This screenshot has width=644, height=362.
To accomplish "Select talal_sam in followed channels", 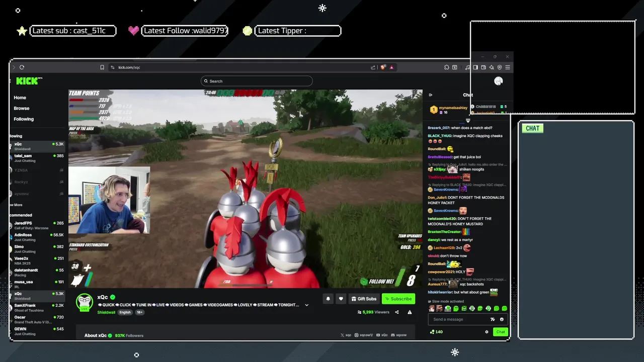I will click(x=38, y=158).
